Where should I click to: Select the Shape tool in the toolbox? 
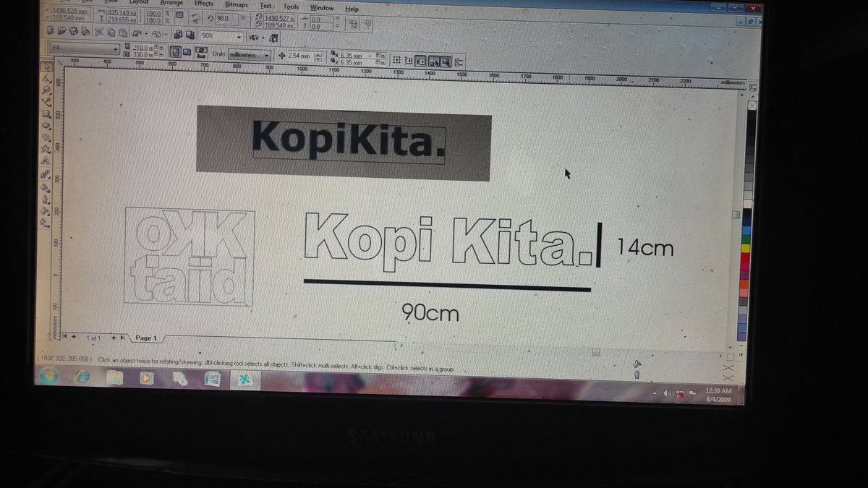pyautogui.click(x=48, y=78)
